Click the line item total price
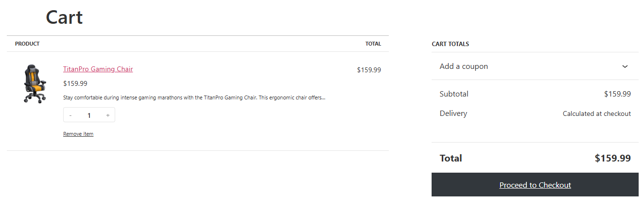644x210 pixels. click(x=369, y=70)
